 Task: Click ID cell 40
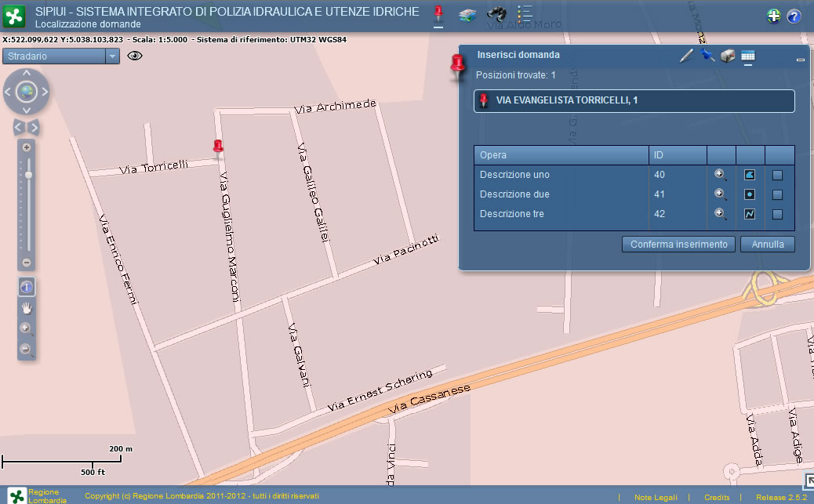[x=660, y=175]
